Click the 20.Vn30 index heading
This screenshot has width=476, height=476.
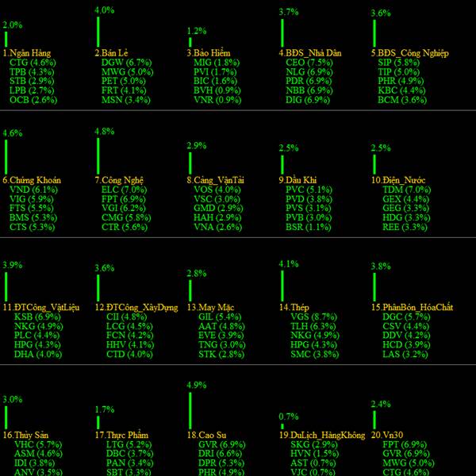point(387,435)
